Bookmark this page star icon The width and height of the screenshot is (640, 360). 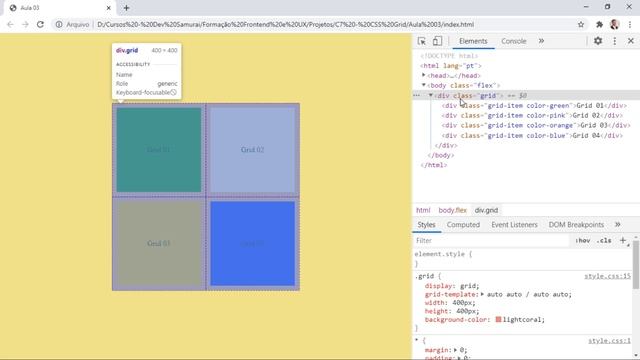(x=581, y=24)
